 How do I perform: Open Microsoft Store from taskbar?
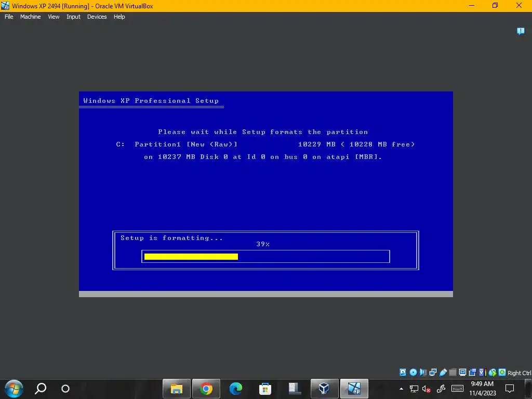265,389
